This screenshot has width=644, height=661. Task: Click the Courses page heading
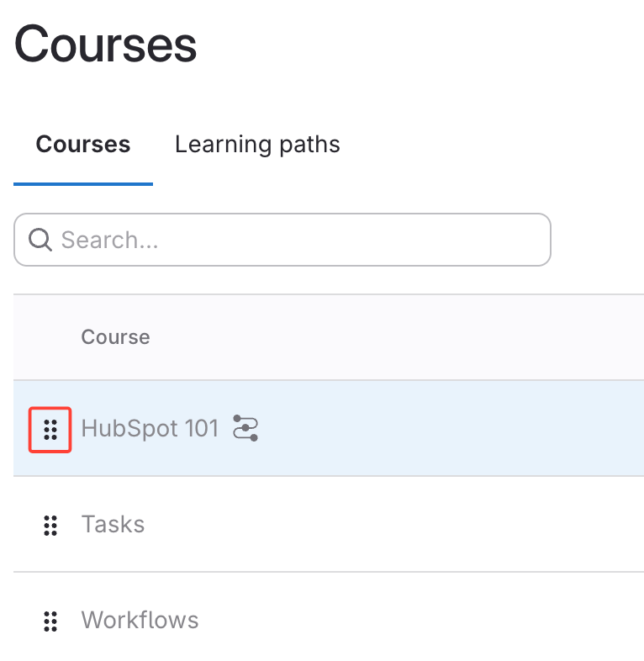[x=106, y=45]
